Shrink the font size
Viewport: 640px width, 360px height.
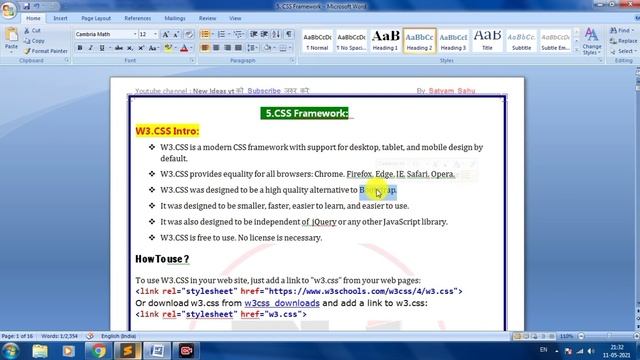tap(176, 34)
